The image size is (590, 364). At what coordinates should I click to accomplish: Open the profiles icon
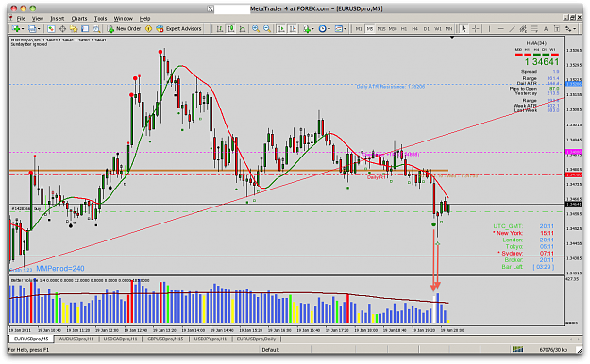[x=32, y=28]
